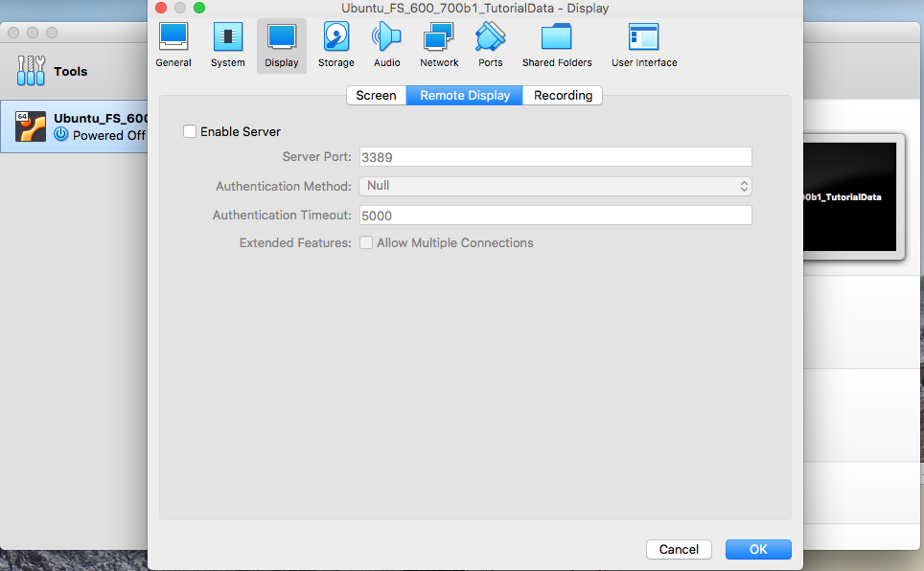Screen dimensions: 924x571
Task: Click the Authentication Timeout field
Action: tap(555, 216)
